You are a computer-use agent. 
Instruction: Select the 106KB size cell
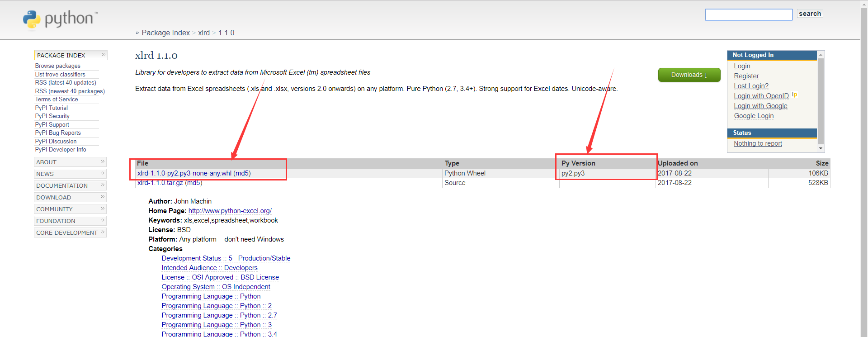coord(799,173)
